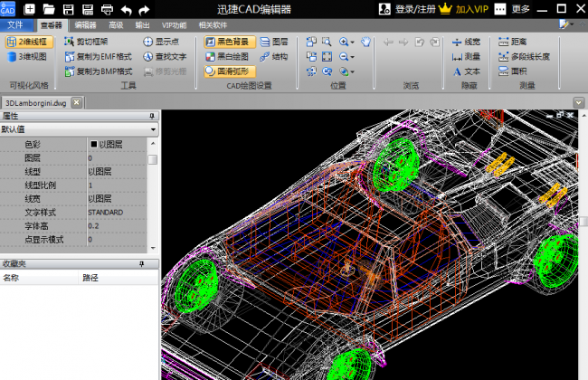
Task: Click the Save As icon in title bar
Action: pos(88,9)
